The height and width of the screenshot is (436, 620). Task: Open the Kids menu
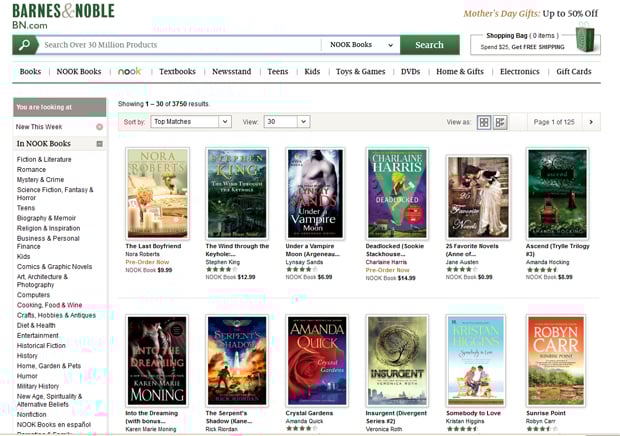coord(312,72)
